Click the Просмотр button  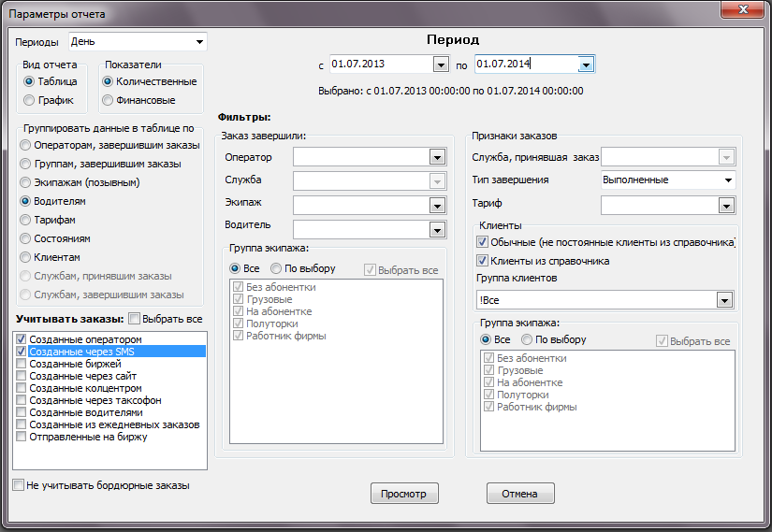(x=404, y=494)
